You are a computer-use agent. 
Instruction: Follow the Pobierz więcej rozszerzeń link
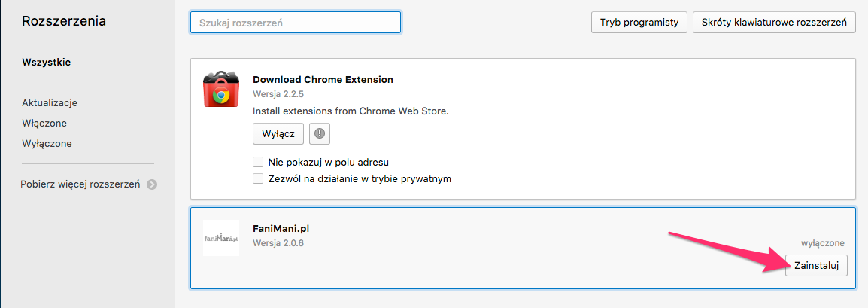coord(80,184)
